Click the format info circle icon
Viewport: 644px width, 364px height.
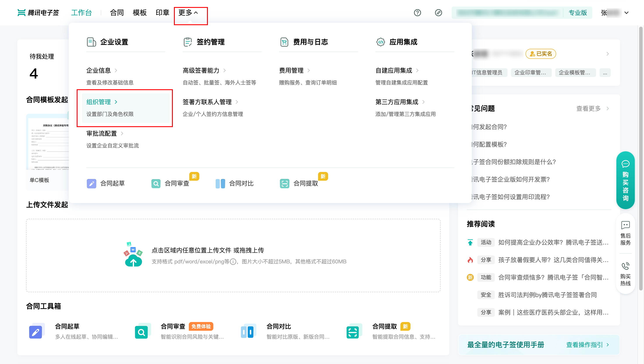tap(233, 261)
